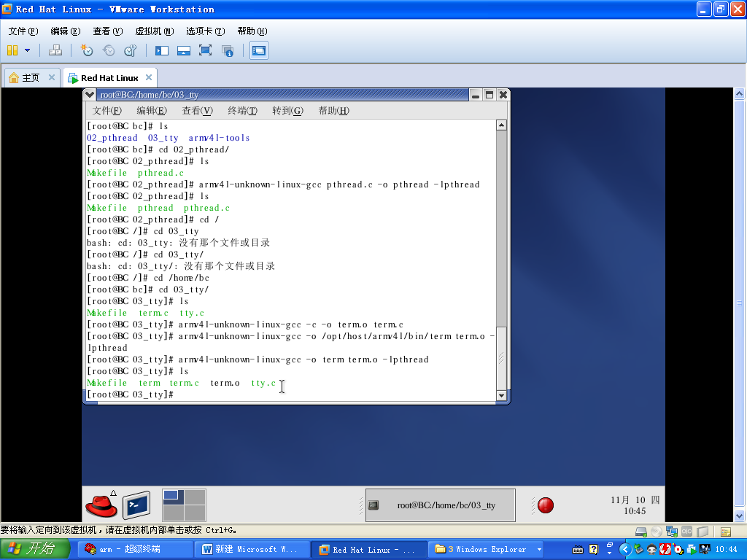
Task: Click the console view toolbar icon
Action: 259,50
